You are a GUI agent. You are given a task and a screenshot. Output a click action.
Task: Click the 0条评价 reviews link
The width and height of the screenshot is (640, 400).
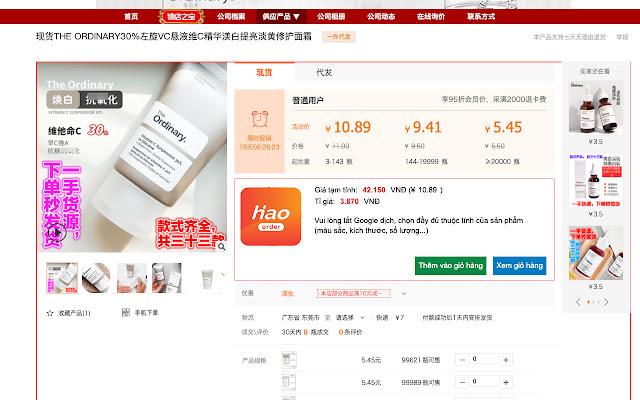point(351,332)
